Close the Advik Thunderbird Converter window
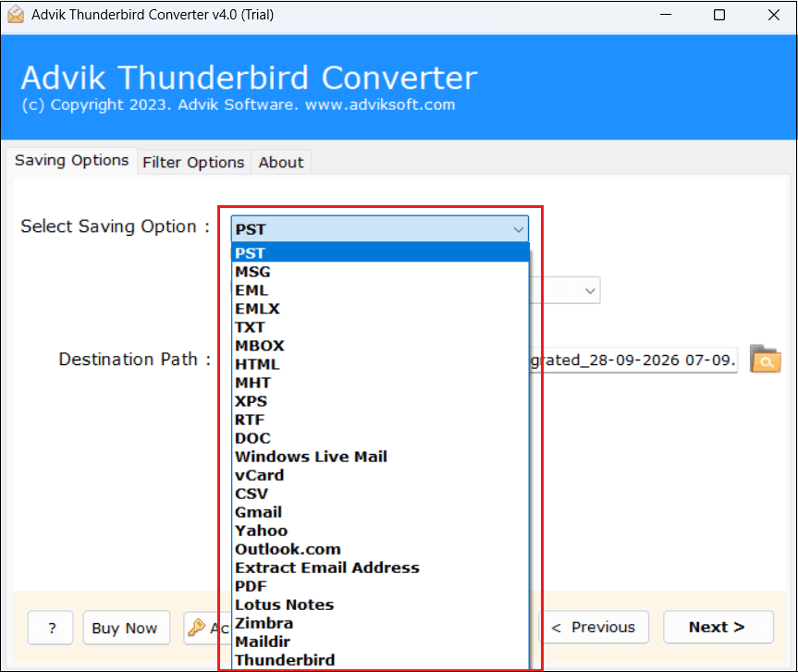798x672 pixels. [x=774, y=15]
